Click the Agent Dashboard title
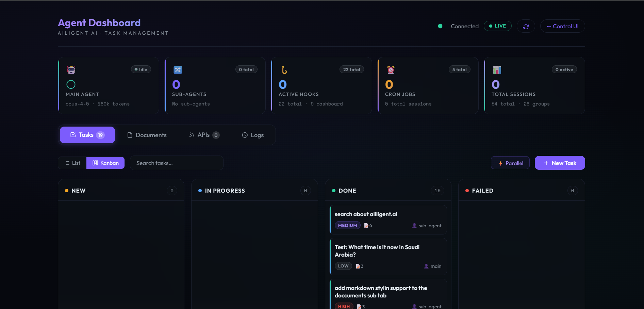This screenshot has height=309, width=644. [x=99, y=23]
